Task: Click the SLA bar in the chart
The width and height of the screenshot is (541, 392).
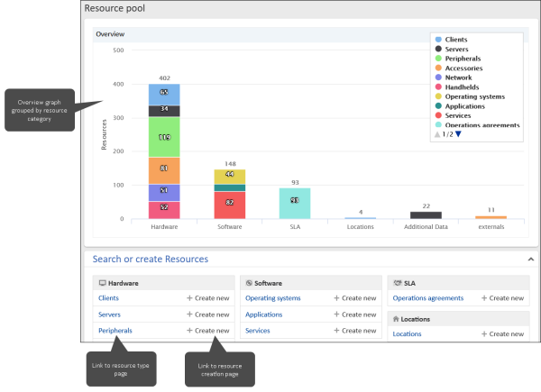Action: [x=294, y=203]
